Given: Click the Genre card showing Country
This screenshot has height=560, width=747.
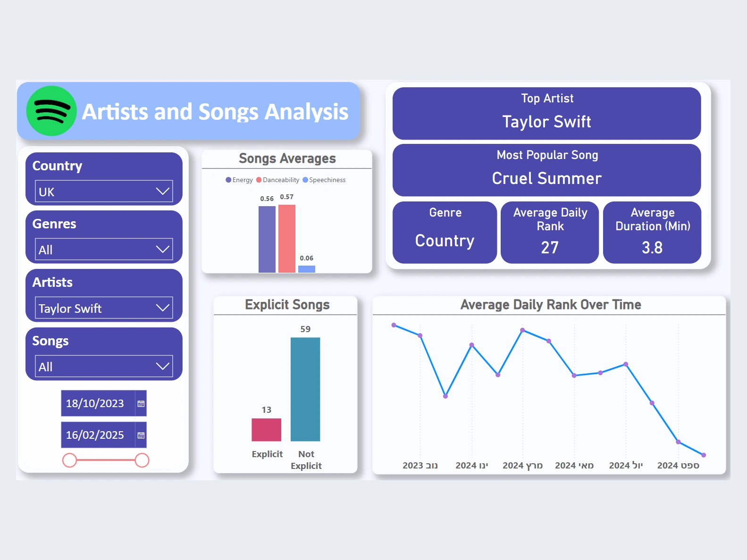Looking at the screenshot, I should 445,232.
